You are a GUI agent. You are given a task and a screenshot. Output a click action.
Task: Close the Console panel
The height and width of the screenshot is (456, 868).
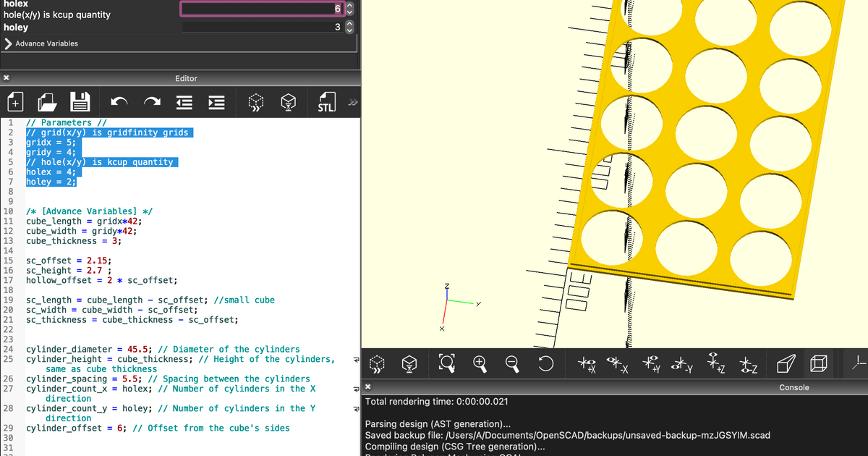[367, 387]
